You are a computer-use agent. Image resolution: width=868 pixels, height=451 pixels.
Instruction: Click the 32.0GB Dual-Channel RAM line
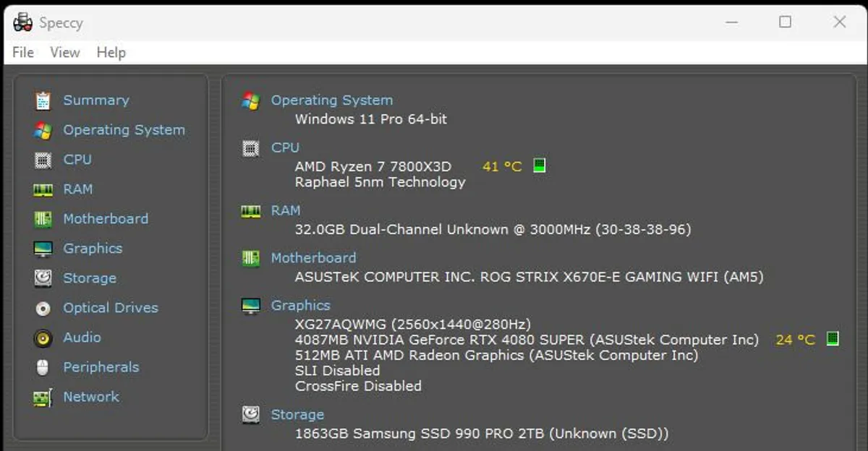pyautogui.click(x=493, y=230)
